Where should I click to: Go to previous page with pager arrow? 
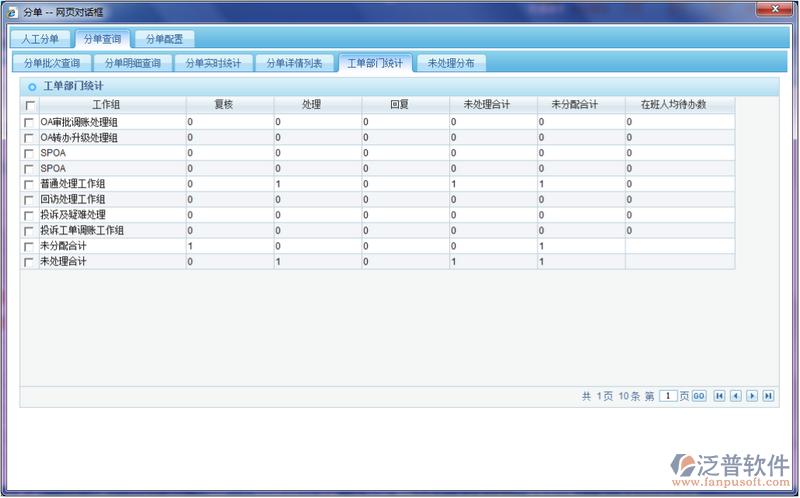[736, 396]
